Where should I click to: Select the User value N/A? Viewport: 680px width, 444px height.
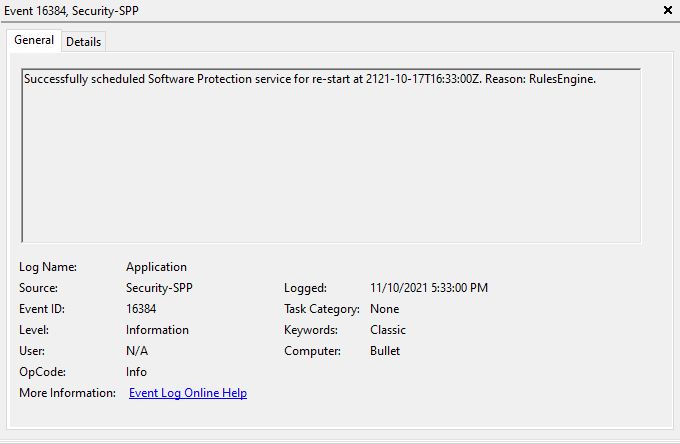point(137,351)
